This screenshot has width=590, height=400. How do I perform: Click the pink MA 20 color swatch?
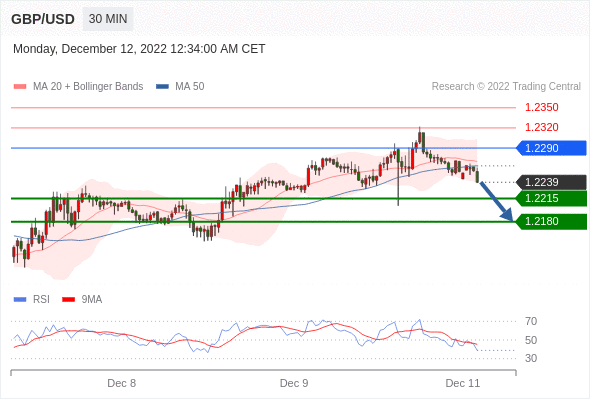point(20,87)
